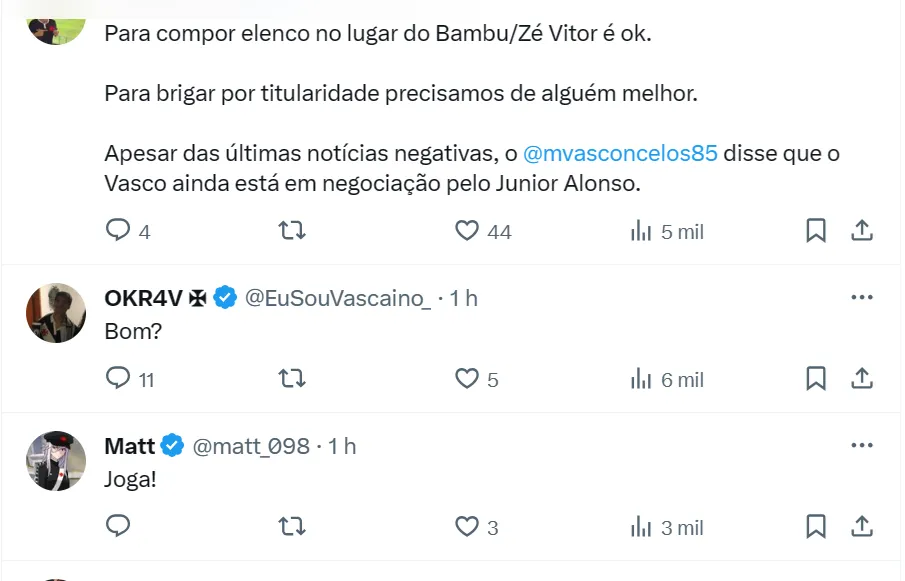Open the @EuSouVascaino_ handle link
The height and width of the screenshot is (581, 905).
(x=338, y=298)
